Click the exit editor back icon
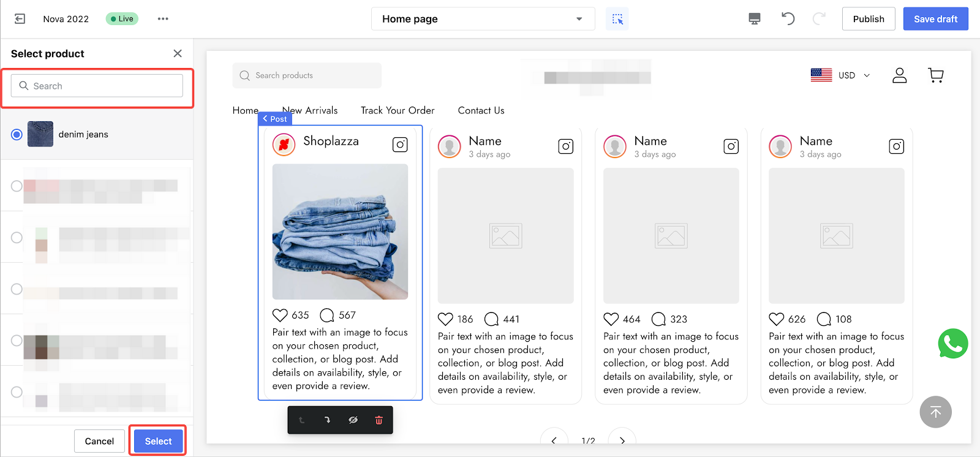The image size is (980, 457). tap(20, 19)
